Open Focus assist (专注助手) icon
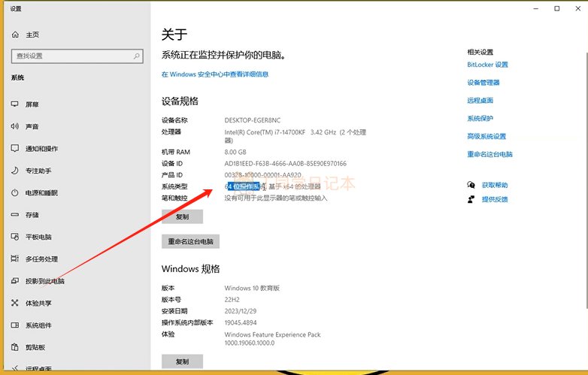 [x=15, y=171]
